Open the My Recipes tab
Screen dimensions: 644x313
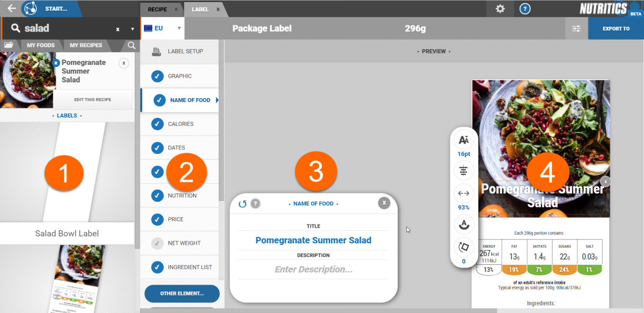coord(86,45)
